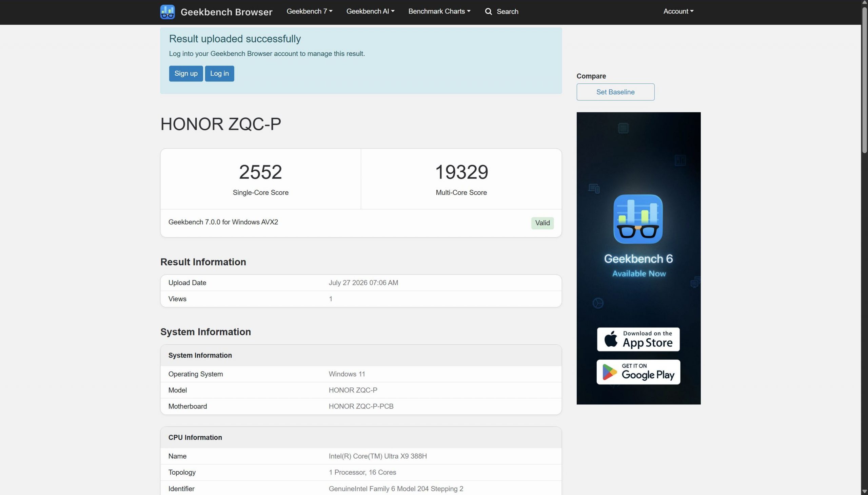Click the Valid badge

click(542, 223)
